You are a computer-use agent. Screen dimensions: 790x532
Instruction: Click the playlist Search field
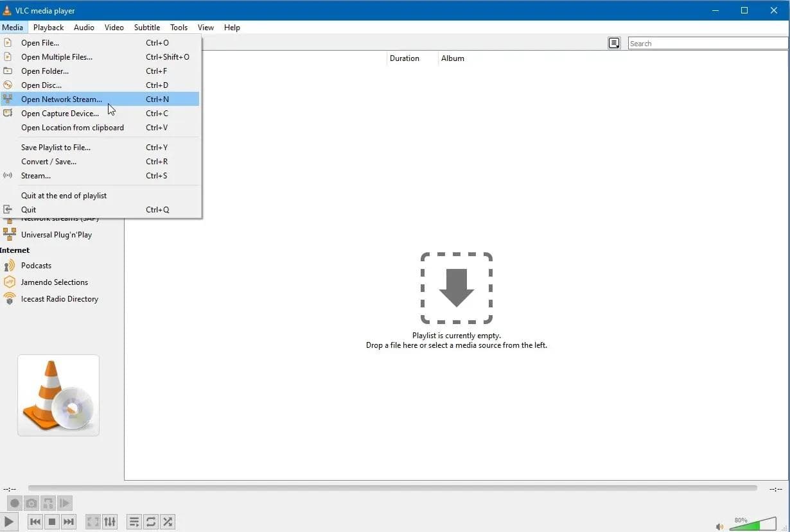click(x=707, y=44)
